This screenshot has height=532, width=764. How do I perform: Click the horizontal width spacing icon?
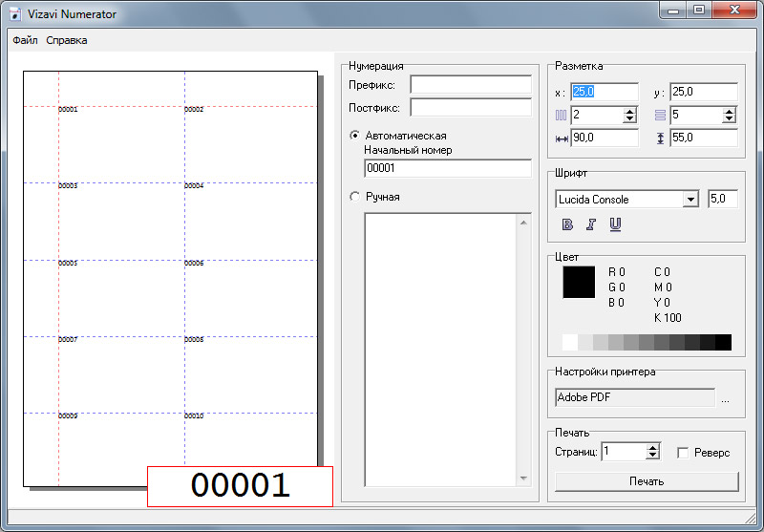562,138
